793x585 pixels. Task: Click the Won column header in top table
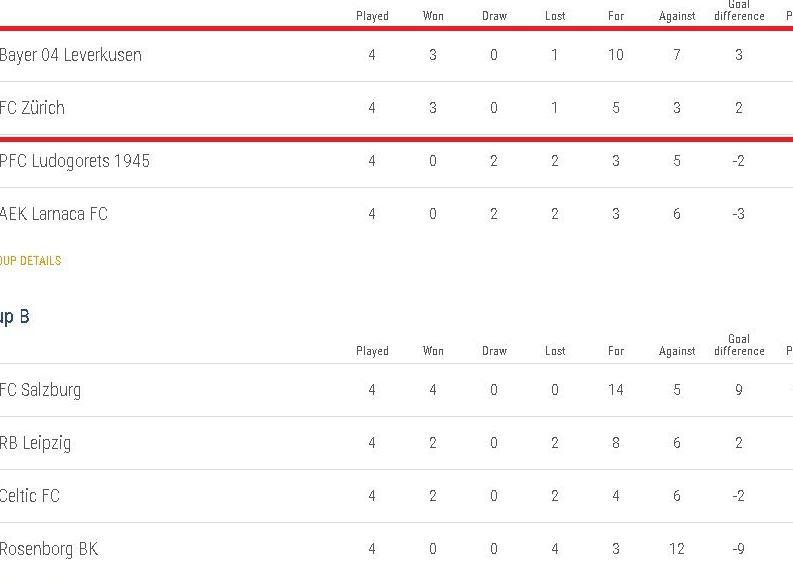click(x=433, y=16)
